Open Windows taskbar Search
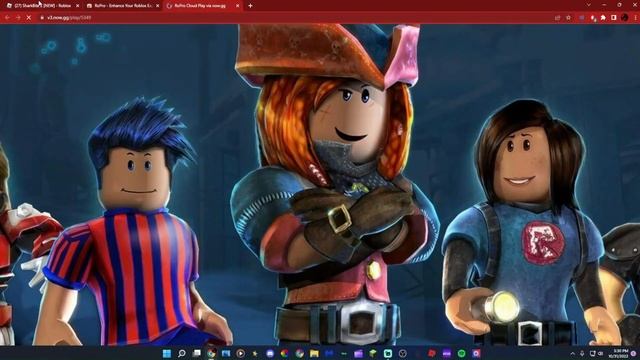 pos(182,353)
